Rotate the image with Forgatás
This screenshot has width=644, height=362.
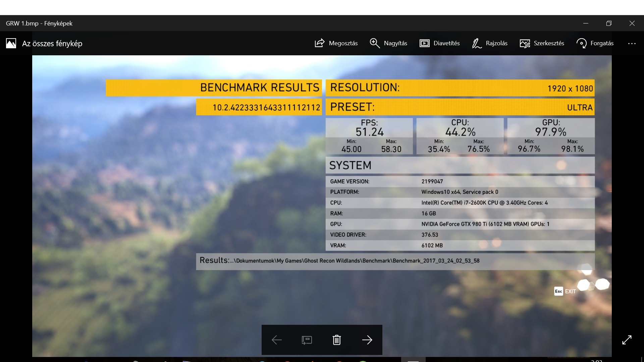pyautogui.click(x=595, y=43)
